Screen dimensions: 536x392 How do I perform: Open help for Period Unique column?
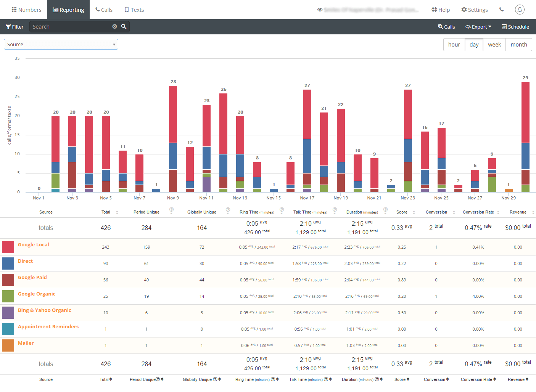(172, 210)
